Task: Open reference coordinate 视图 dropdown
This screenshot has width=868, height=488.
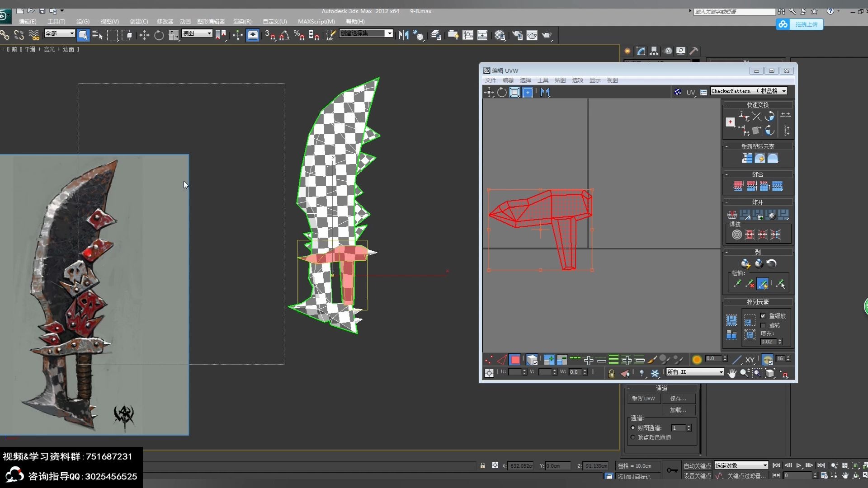Action: pos(197,33)
